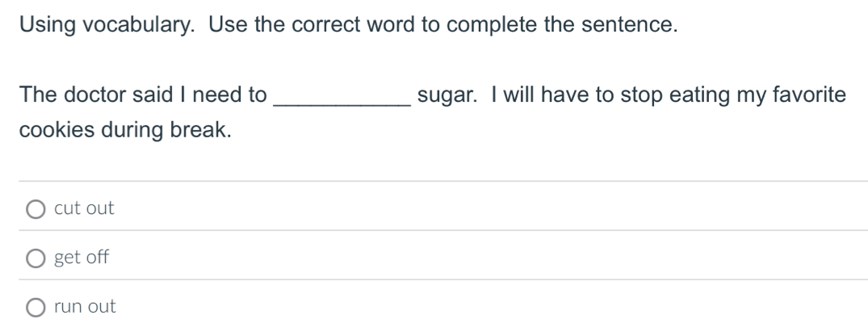Click the "Using vocabulary." heading text
This screenshot has height=336, width=868.
(108, 26)
